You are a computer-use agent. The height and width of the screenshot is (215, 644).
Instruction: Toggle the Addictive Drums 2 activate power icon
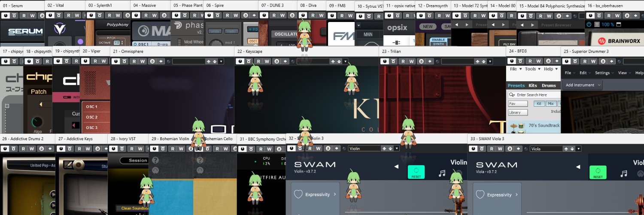click(x=5, y=148)
